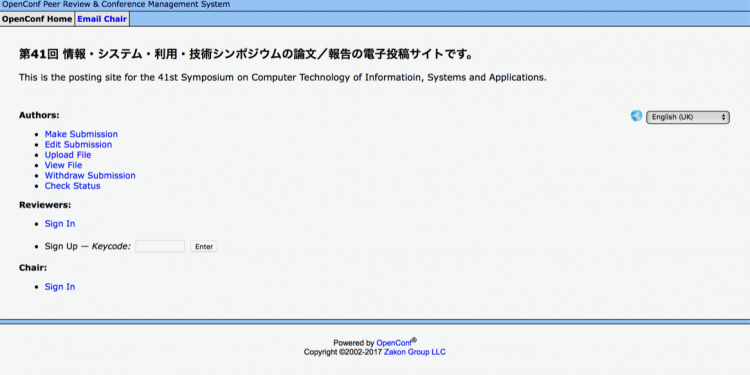
Task: Open the Email Chair tab
Action: coord(102,19)
